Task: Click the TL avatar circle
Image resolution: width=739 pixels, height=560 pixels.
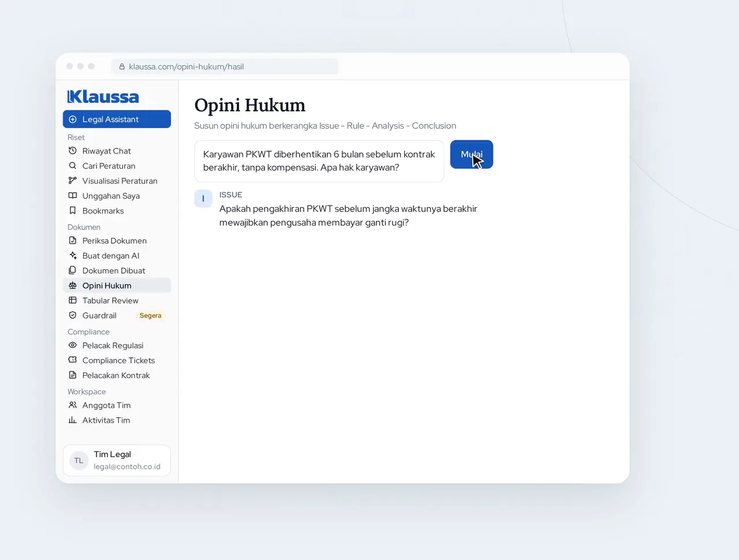Action: tap(79, 461)
